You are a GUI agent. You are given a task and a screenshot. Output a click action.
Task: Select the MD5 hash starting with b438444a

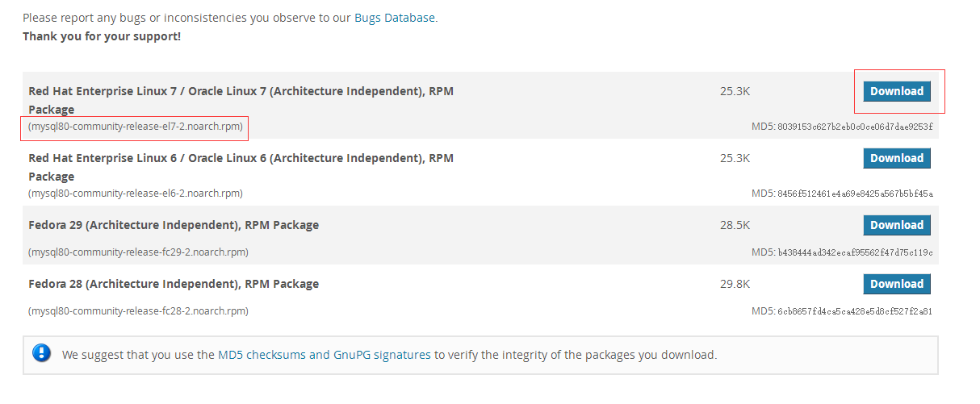pos(856,252)
